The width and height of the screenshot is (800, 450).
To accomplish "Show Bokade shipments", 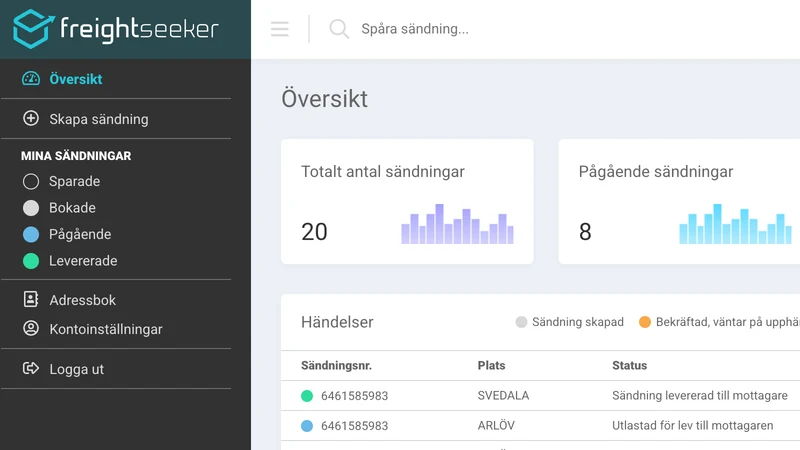I will pyautogui.click(x=72, y=208).
